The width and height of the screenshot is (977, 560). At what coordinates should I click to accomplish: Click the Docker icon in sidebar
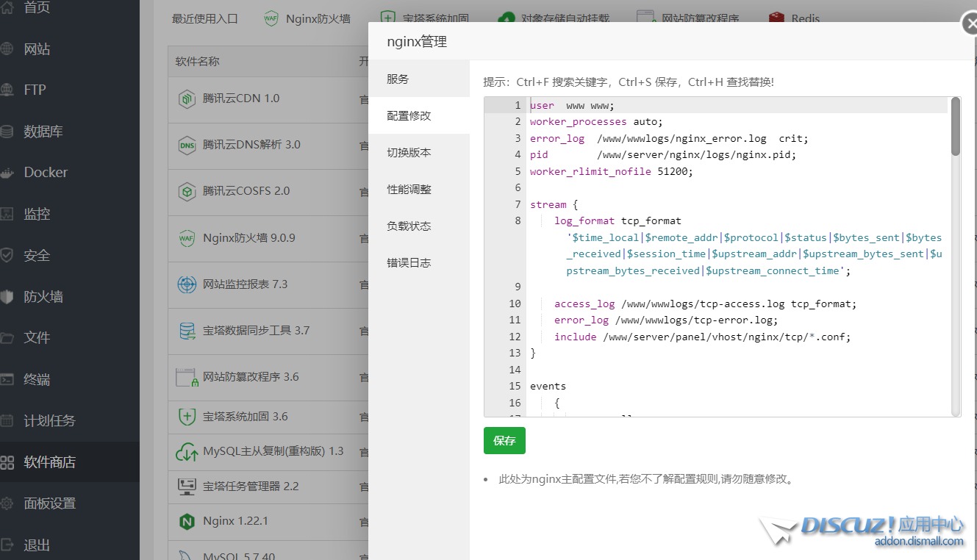click(x=7, y=173)
